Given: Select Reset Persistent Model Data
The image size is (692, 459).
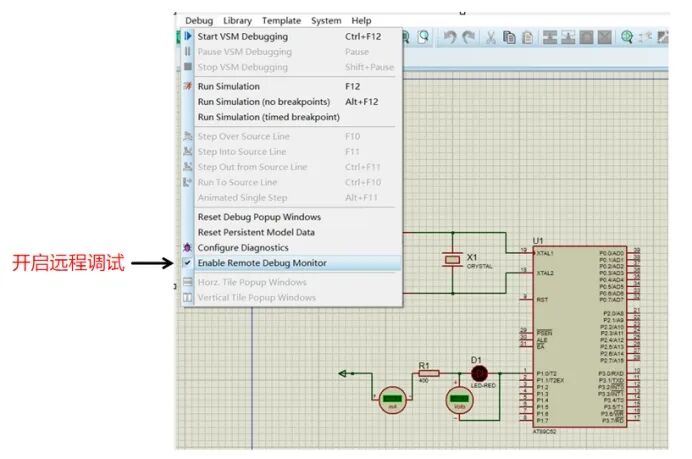Looking at the screenshot, I should (291, 233).
